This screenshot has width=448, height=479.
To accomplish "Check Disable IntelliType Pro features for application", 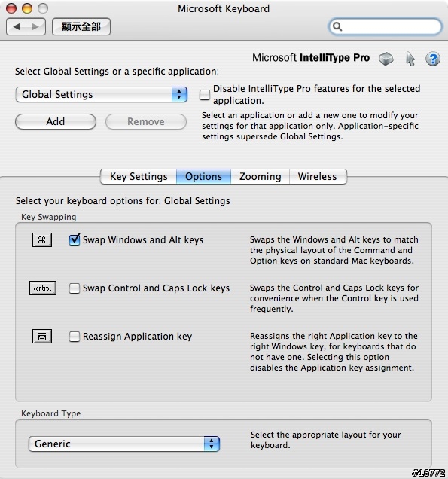I will click(x=205, y=95).
